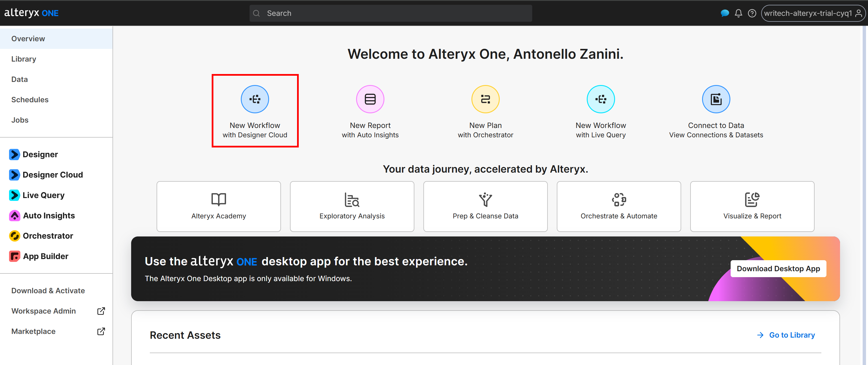Open notifications bell icon
868x365 pixels.
(x=738, y=13)
